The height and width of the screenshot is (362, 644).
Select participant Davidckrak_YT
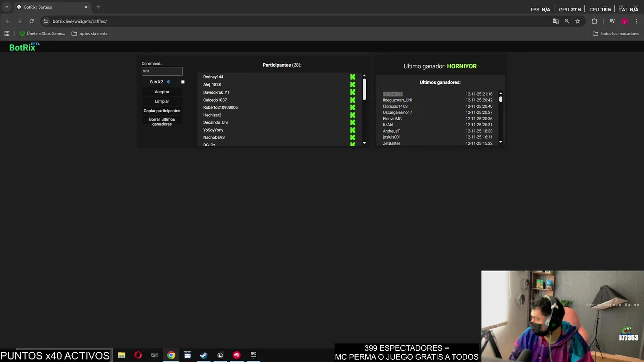216,92
